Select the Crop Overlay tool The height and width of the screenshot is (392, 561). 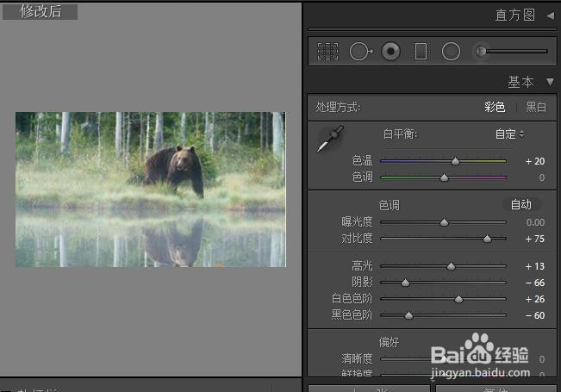point(327,52)
